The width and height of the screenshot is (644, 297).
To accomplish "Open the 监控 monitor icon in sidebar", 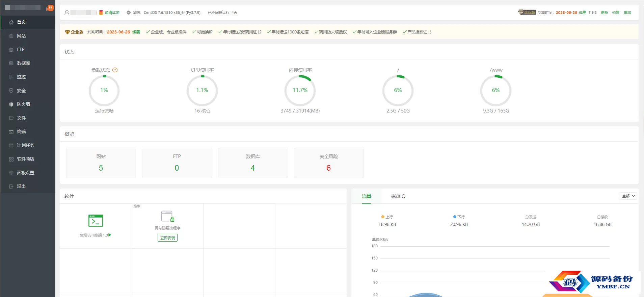I will coord(11,77).
